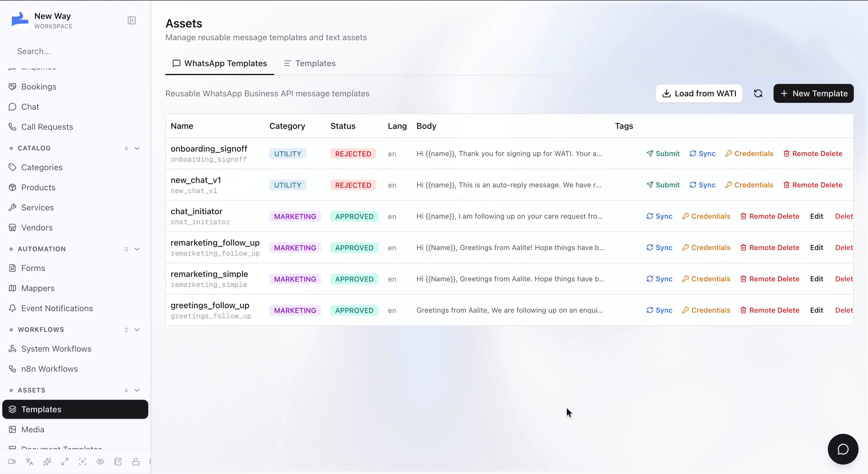
Task: Switch to the Templates tab
Action: pos(310,64)
